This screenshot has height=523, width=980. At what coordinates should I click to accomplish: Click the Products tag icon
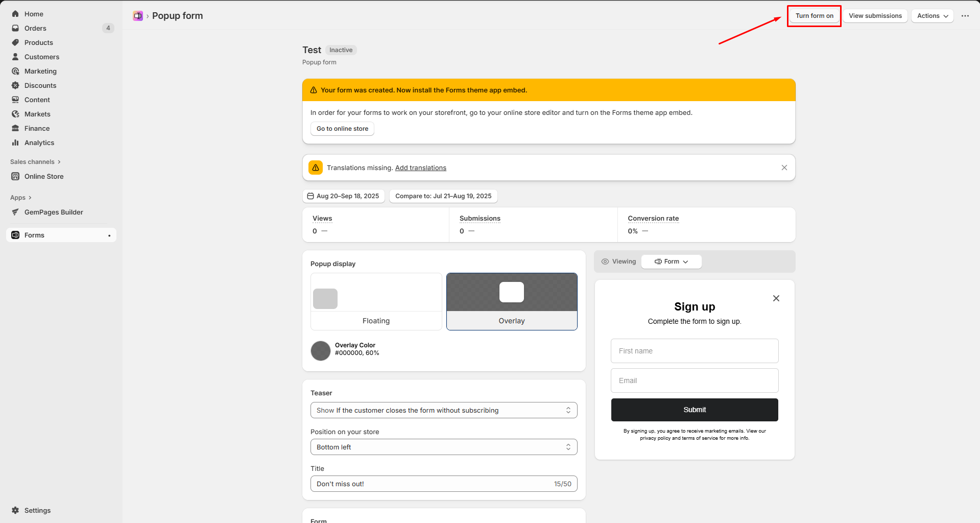15,42
